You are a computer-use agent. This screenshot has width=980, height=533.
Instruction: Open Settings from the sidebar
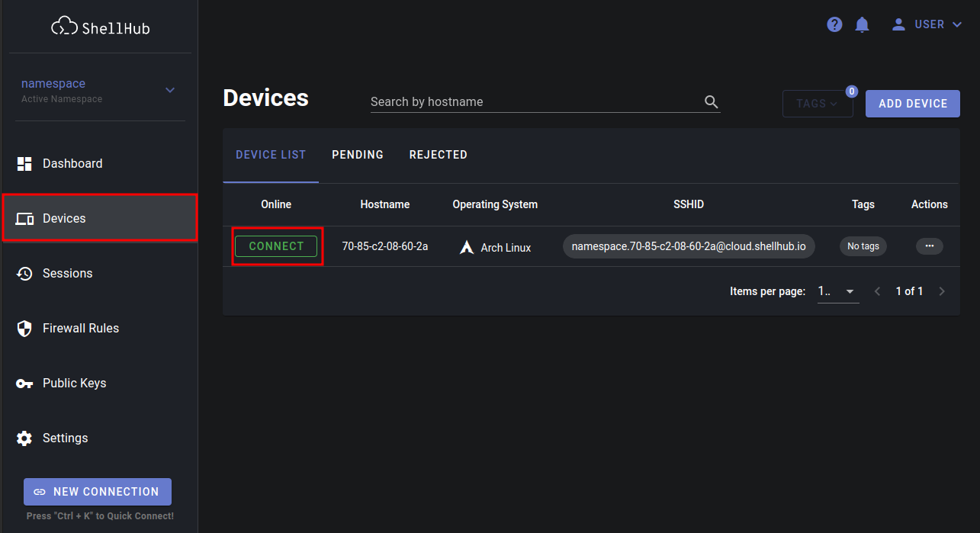point(99,438)
